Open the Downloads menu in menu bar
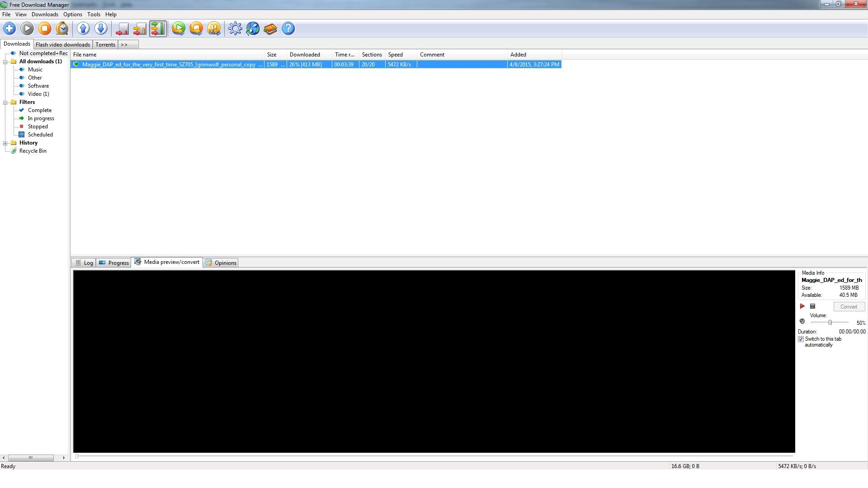The height and width of the screenshot is (488, 868). (x=45, y=14)
